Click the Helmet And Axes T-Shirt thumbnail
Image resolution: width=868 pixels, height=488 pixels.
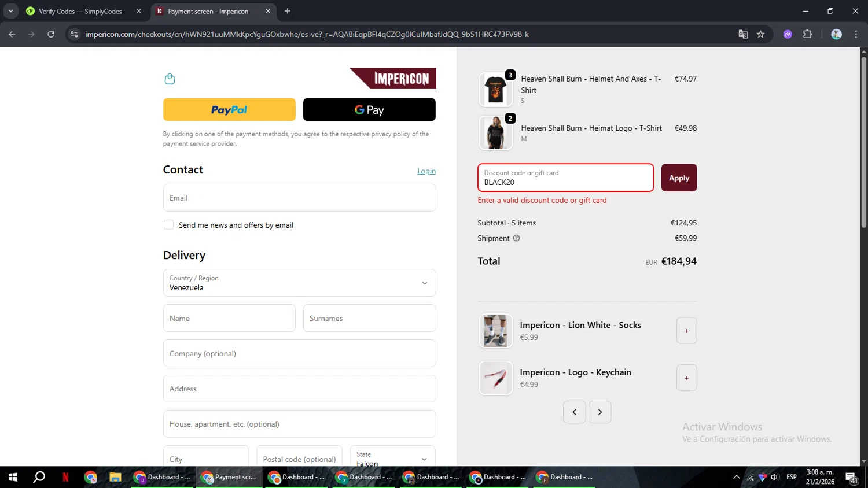(x=495, y=90)
